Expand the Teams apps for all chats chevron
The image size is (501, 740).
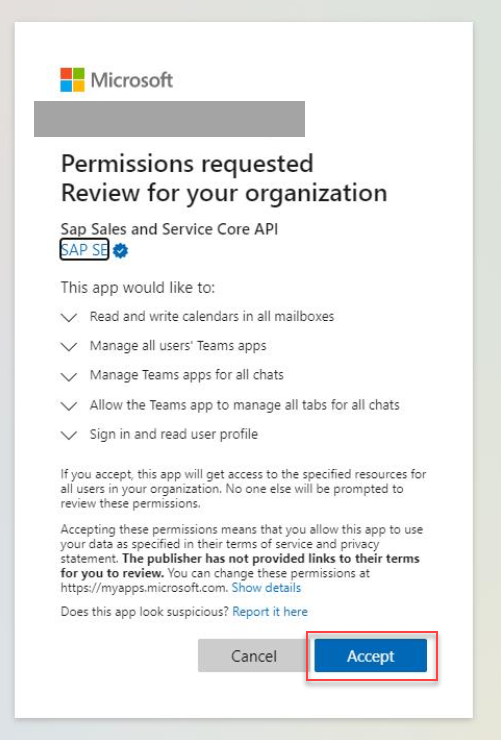pos(69,376)
